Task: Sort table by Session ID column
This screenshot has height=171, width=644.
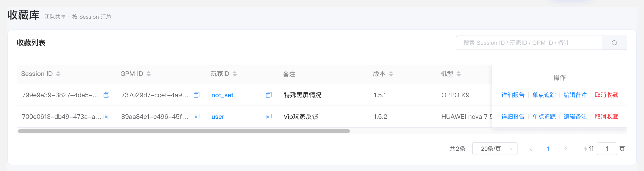Action: 58,74
